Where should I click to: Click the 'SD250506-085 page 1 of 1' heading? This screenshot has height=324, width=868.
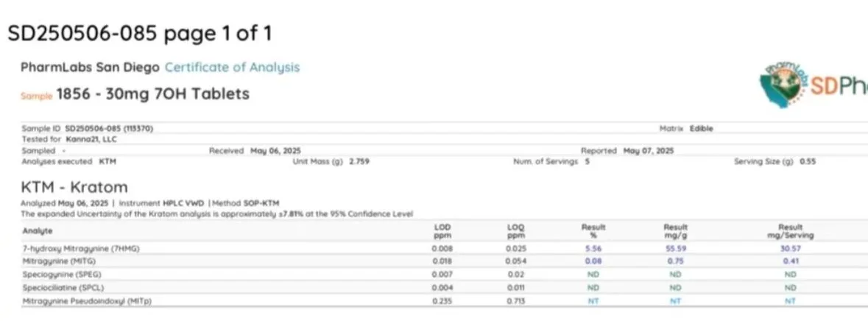[139, 34]
